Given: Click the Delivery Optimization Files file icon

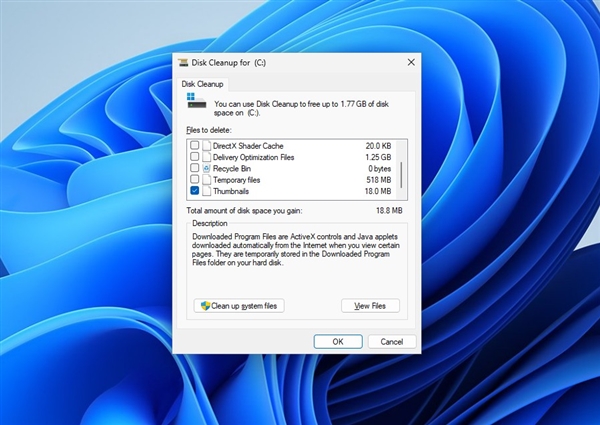Looking at the screenshot, I should pos(207,157).
